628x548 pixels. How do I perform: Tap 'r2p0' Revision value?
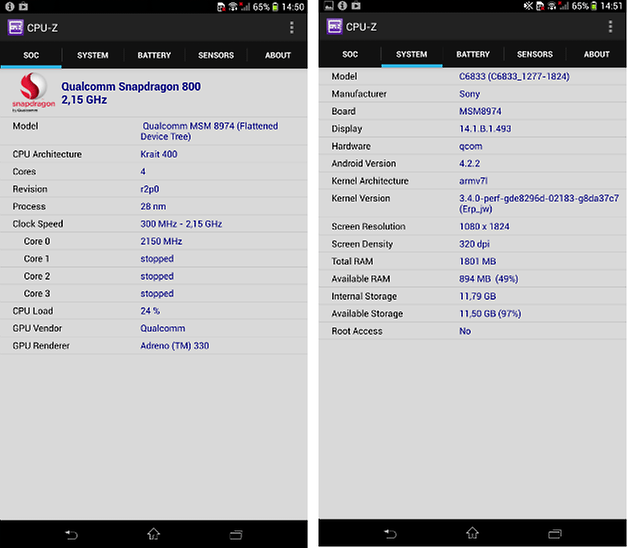click(x=149, y=189)
